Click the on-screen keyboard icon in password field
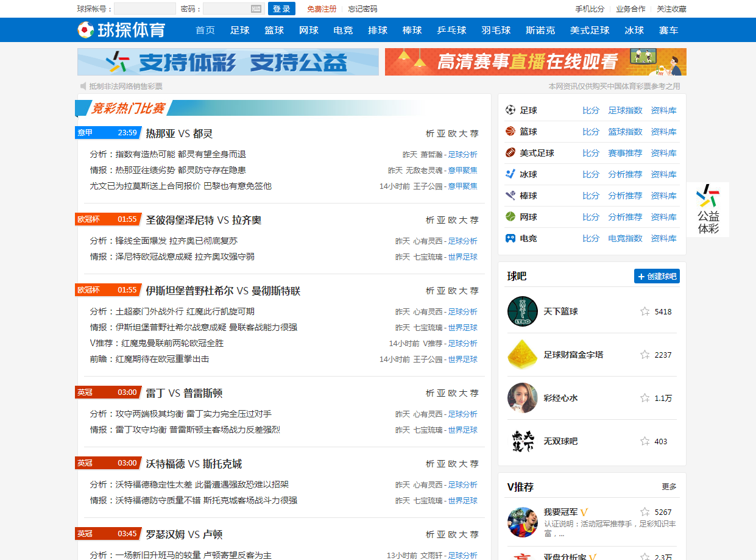The height and width of the screenshot is (560, 756). [256, 9]
